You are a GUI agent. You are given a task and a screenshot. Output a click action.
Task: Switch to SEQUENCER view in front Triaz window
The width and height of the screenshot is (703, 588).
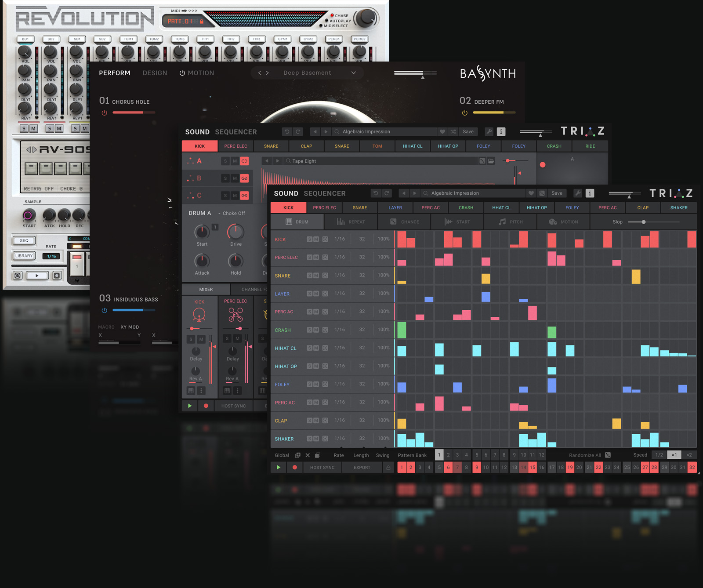tap(325, 193)
